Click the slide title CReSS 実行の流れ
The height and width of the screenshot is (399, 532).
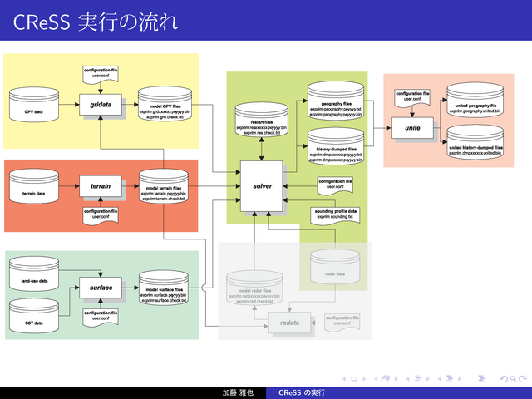point(96,22)
